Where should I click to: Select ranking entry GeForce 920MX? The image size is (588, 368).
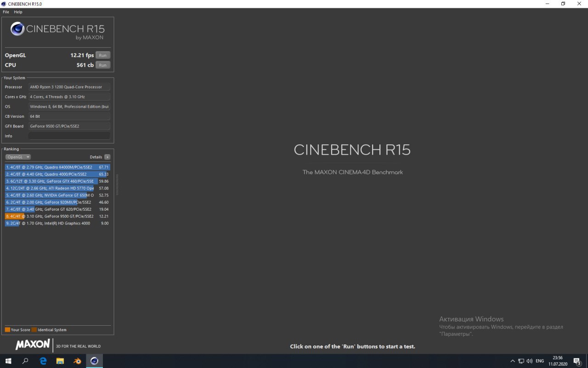point(57,202)
